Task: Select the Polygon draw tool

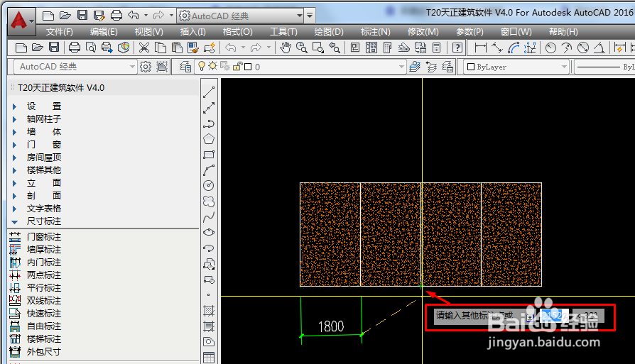Action: pos(209,139)
